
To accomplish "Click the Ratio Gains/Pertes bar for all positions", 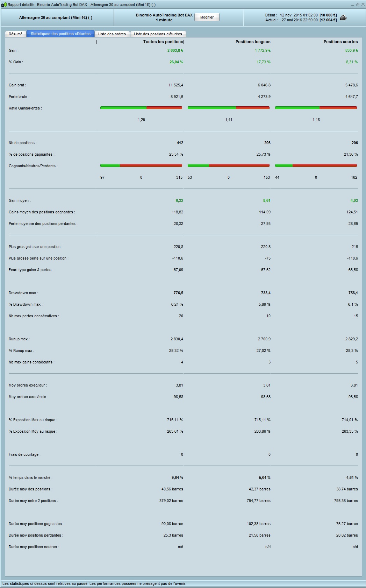I will (x=141, y=108).
